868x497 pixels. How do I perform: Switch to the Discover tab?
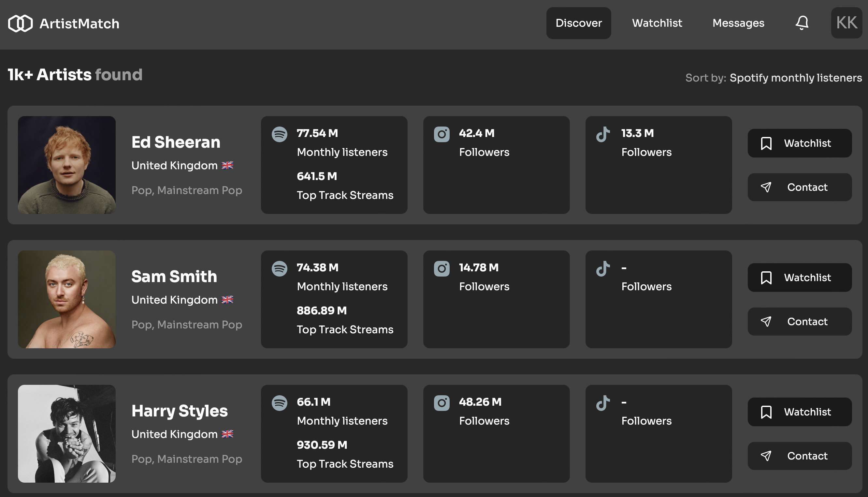coord(579,23)
